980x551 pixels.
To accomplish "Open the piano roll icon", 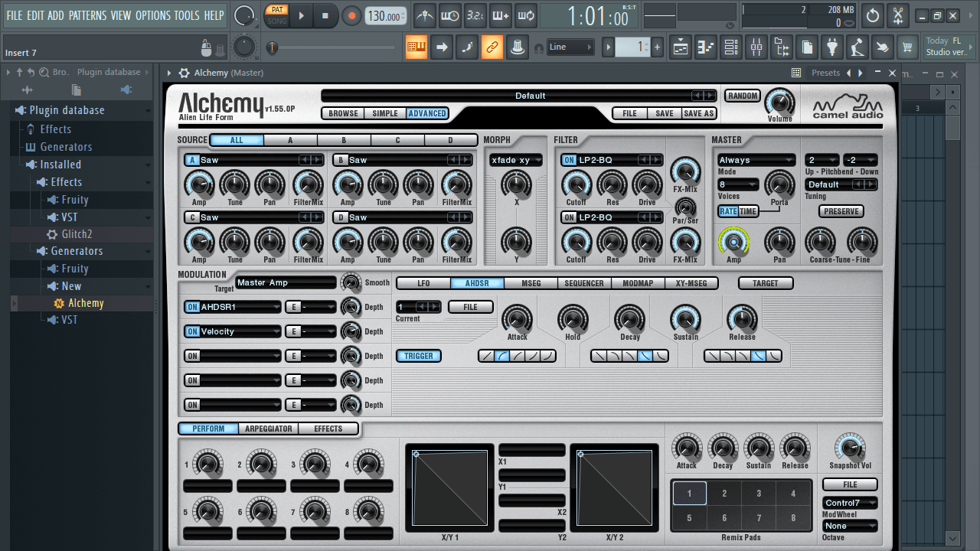I will [706, 47].
